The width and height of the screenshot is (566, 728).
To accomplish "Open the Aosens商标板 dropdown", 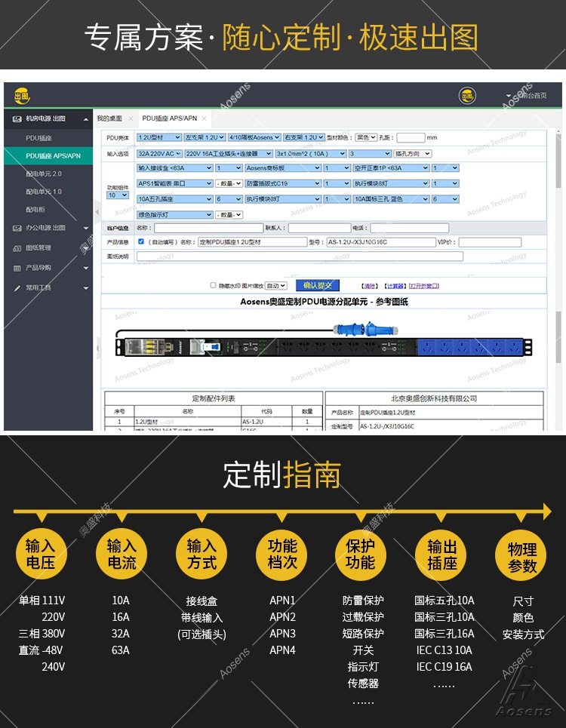I will point(283,168).
